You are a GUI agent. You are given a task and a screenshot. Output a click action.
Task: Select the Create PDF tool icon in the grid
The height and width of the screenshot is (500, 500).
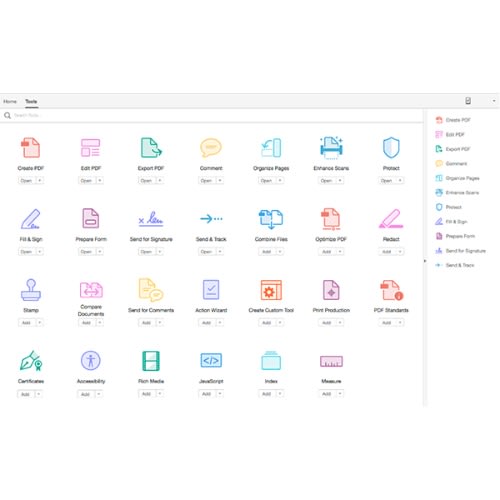(31, 148)
